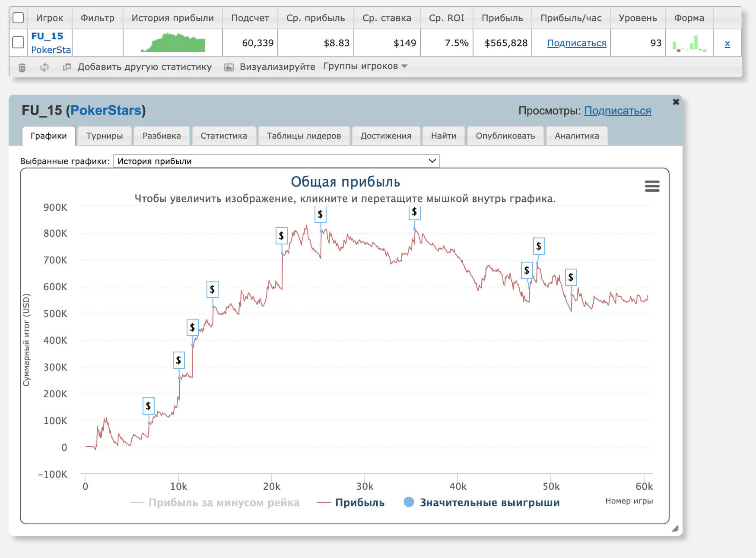Open the История прибыли graph selector

[276, 161]
